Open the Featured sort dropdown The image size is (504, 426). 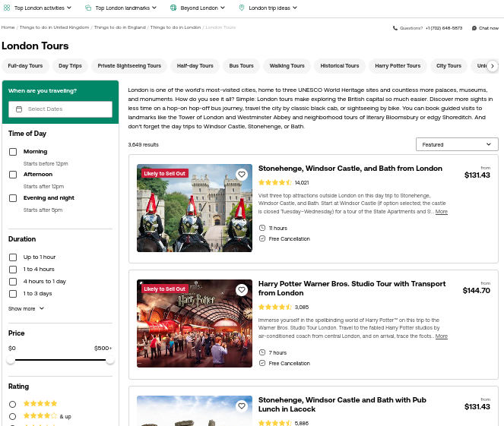[x=457, y=144]
